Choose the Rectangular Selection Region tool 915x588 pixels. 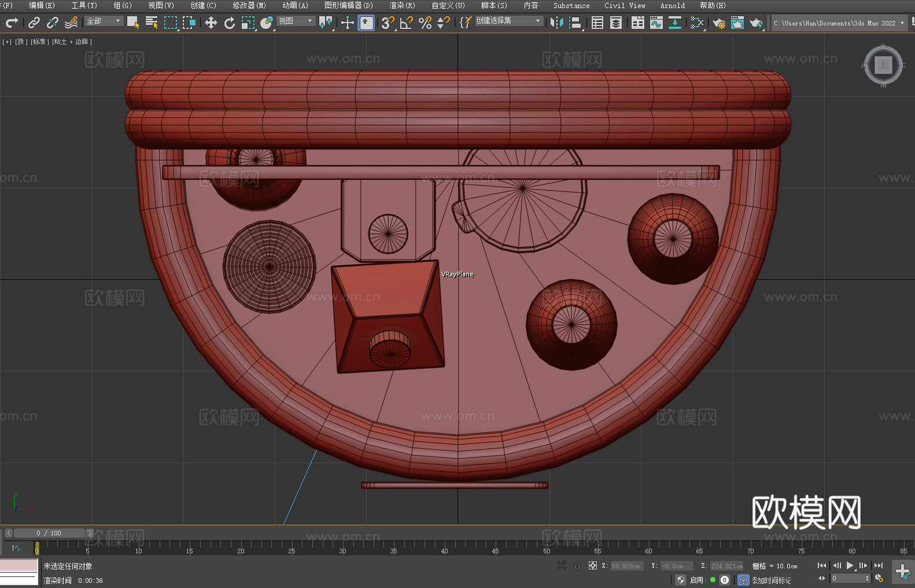pyautogui.click(x=170, y=23)
